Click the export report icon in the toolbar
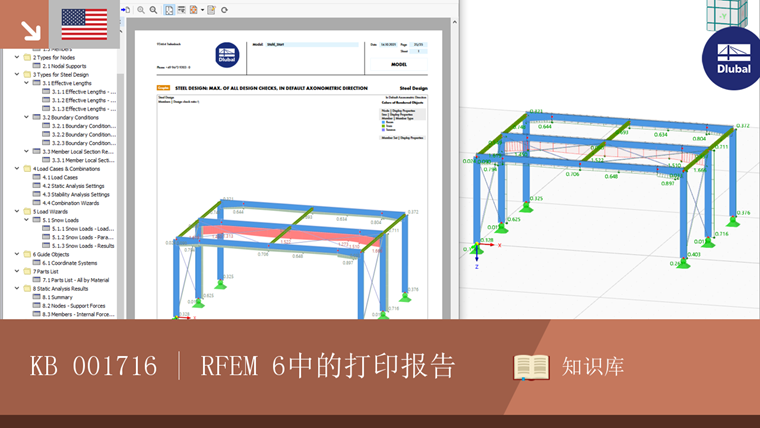This screenshot has width=760, height=428. coord(126,10)
